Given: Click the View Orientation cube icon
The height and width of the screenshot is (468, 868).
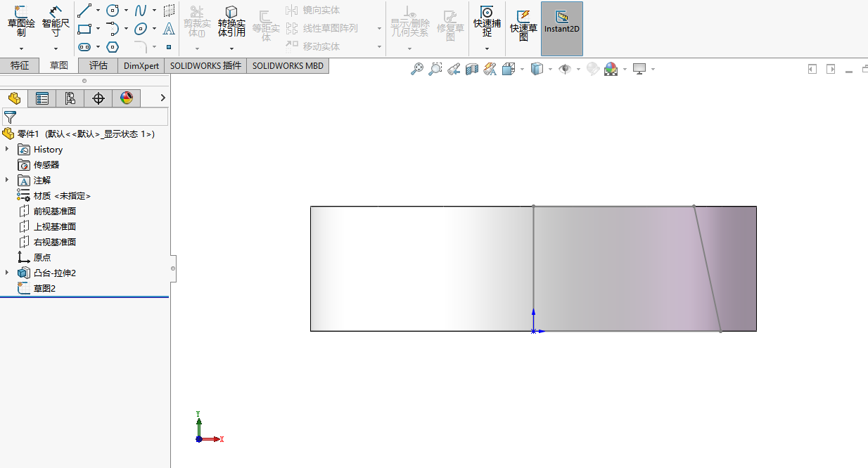Looking at the screenshot, I should [509, 69].
